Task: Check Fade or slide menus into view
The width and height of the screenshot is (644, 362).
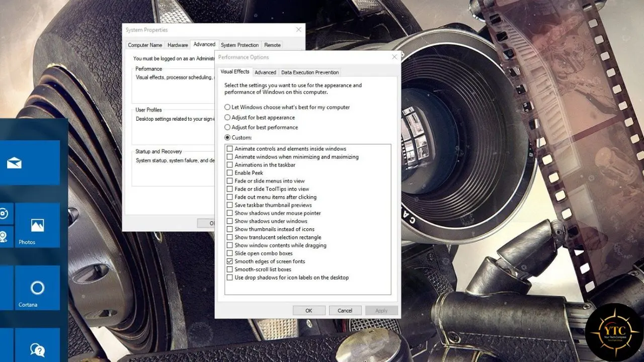Action: [x=230, y=181]
